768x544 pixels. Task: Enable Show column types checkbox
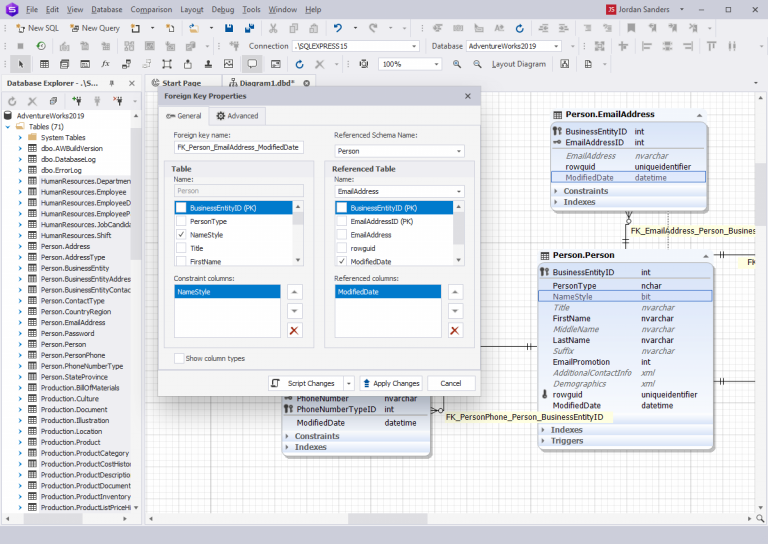(x=180, y=358)
